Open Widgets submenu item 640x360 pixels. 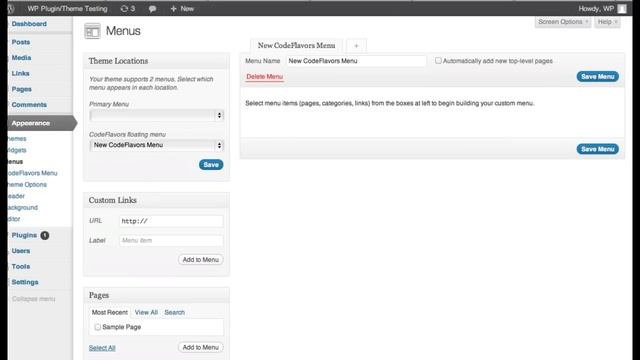point(17,150)
